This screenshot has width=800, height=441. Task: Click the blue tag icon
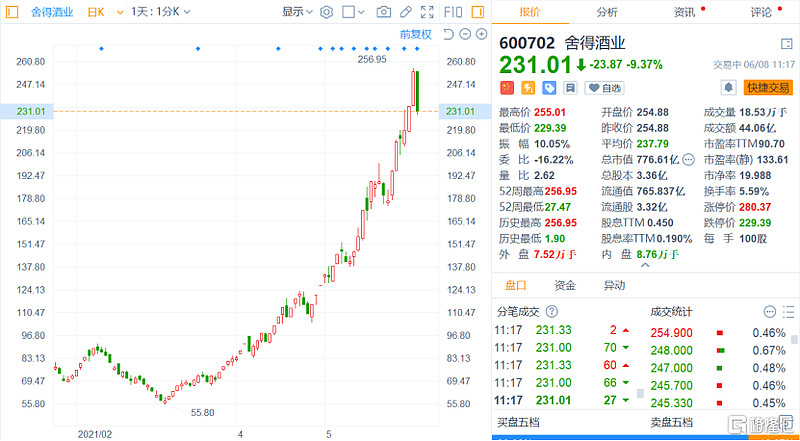tap(549, 88)
